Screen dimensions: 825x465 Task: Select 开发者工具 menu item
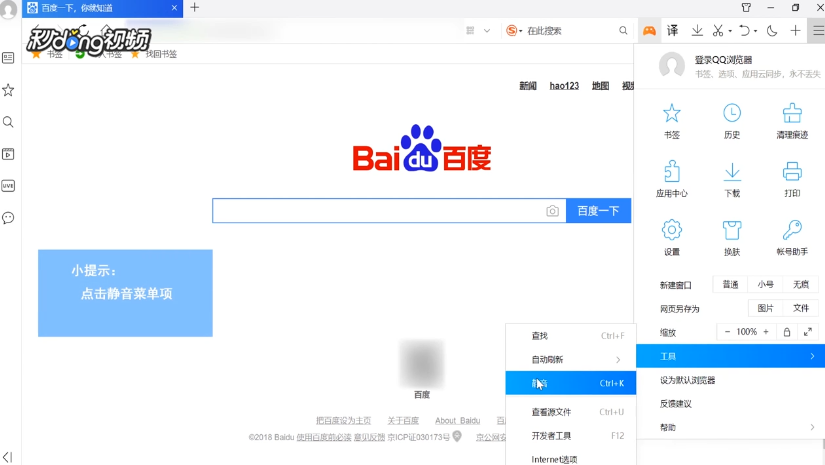pos(571,436)
